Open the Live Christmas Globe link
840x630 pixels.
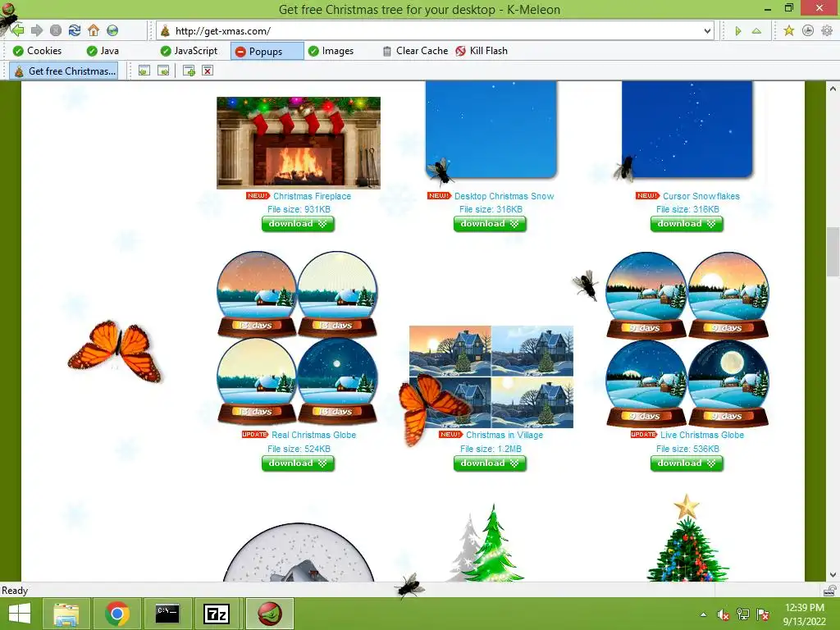pos(702,435)
